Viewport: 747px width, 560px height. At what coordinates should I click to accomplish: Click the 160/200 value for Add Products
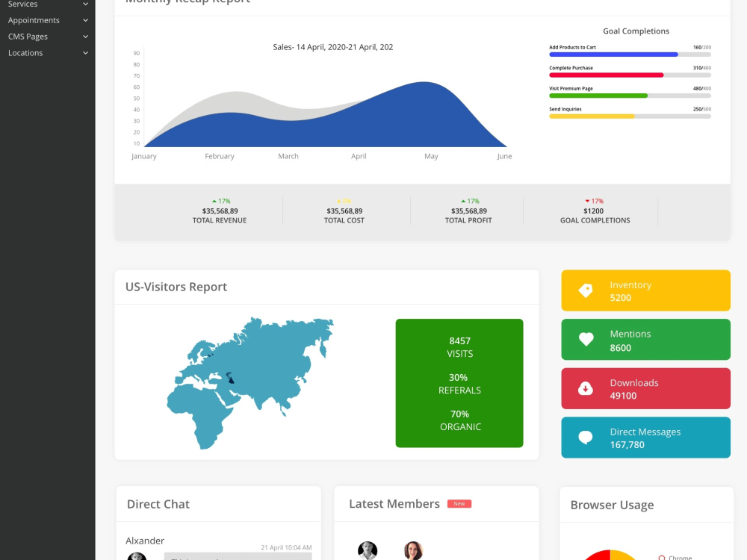point(701,48)
